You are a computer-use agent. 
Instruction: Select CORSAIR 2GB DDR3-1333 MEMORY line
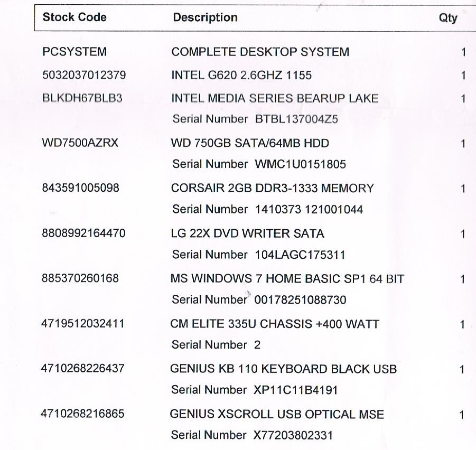[x=272, y=188]
